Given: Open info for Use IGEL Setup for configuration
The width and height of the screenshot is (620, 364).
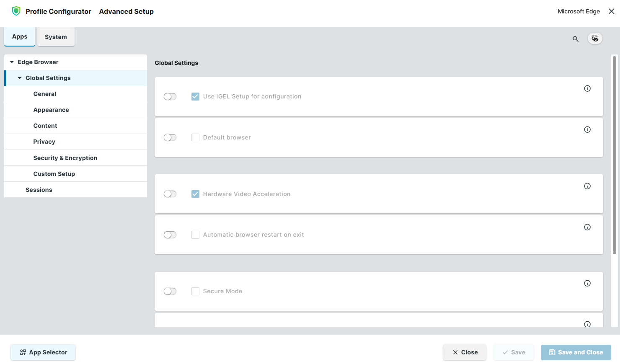Looking at the screenshot, I should click(587, 88).
